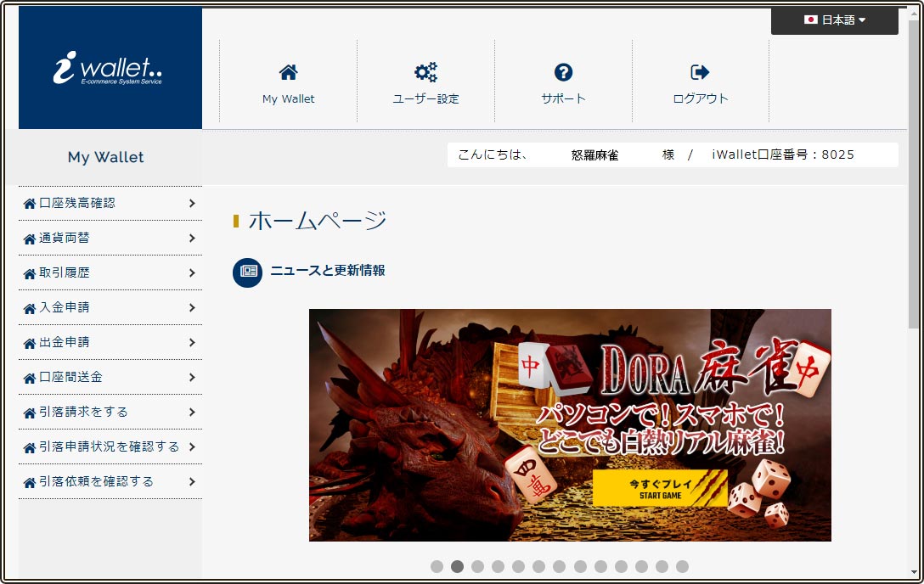Screen dimensions: 924x584
Task: Click the house icon next to 入金申請
Action: [x=30, y=308]
